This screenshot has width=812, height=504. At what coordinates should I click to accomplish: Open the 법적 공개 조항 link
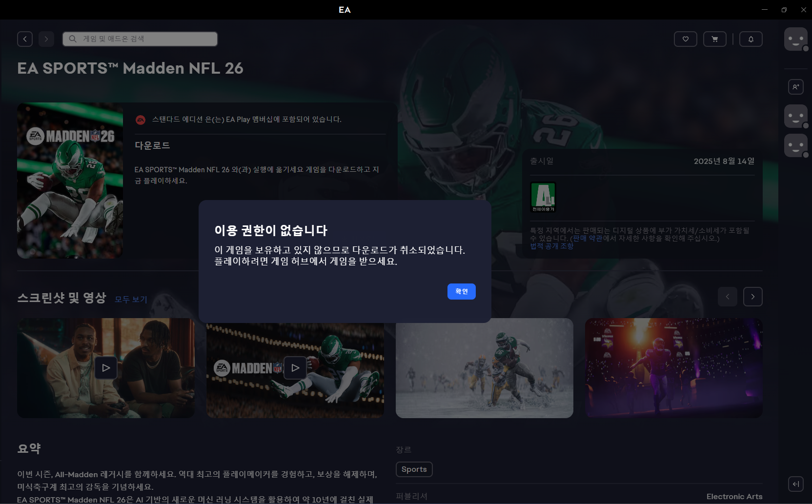pos(551,246)
